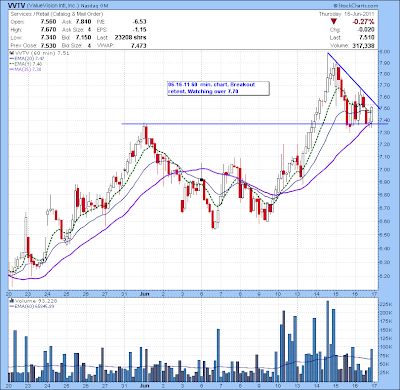The width and height of the screenshot is (400, 390).
Task: Click the Breakout retest annotation text box
Action: coord(218,88)
